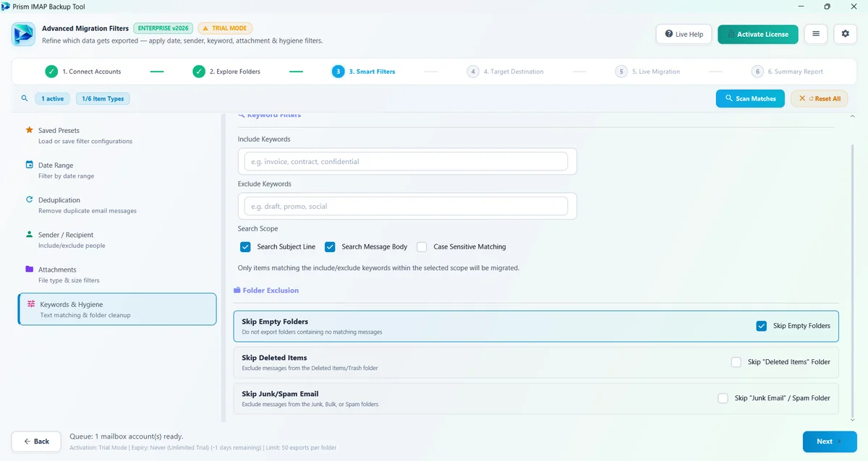Toggle Search Subject Line checkbox

pyautogui.click(x=245, y=246)
